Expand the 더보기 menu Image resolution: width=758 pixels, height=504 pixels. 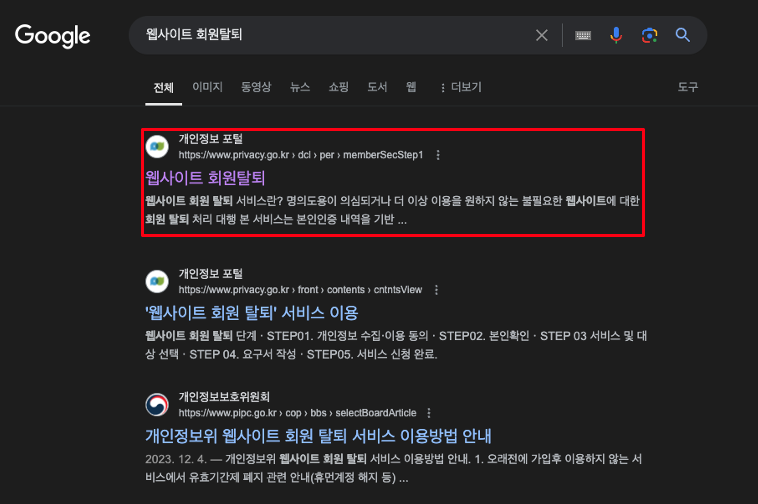[461, 87]
